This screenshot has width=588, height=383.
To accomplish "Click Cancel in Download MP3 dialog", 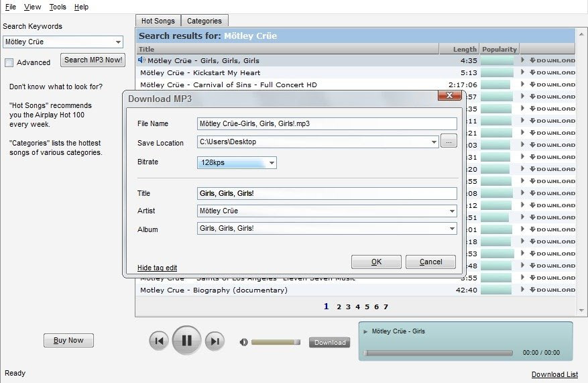I will point(430,262).
